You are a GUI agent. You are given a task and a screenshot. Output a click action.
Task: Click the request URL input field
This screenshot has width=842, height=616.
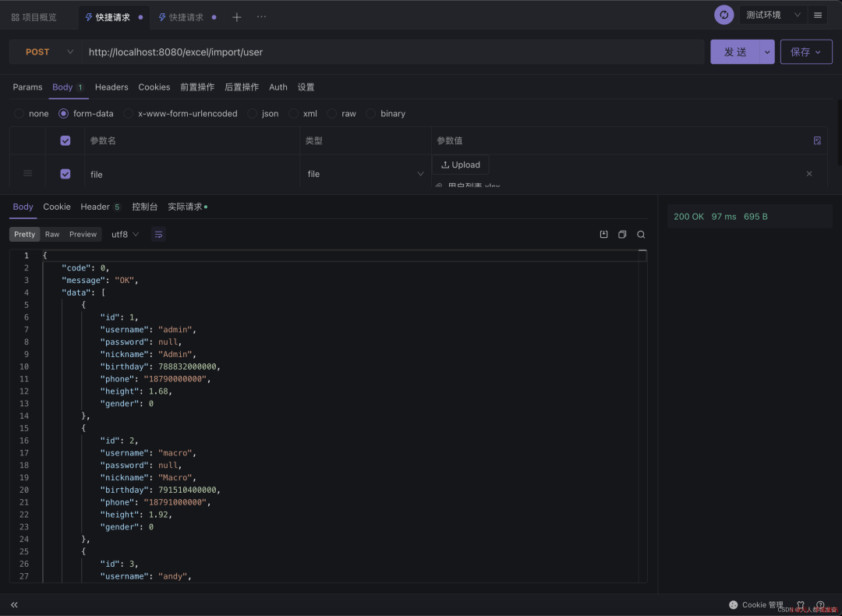pyautogui.click(x=312, y=51)
